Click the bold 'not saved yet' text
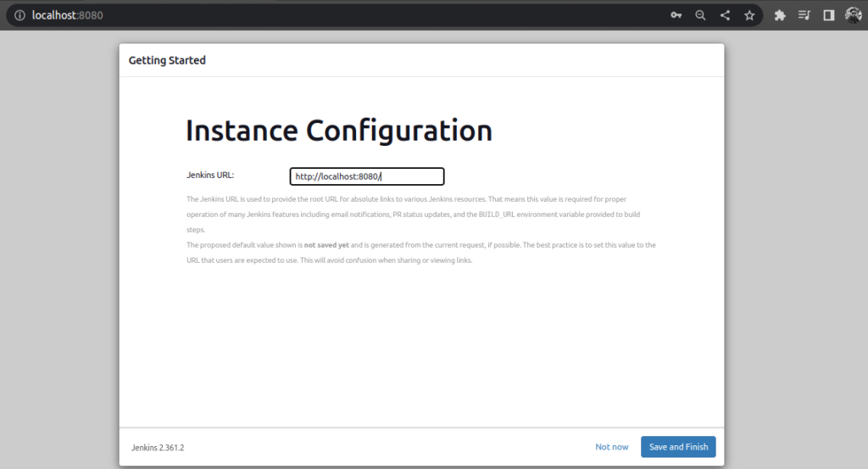 coord(326,245)
